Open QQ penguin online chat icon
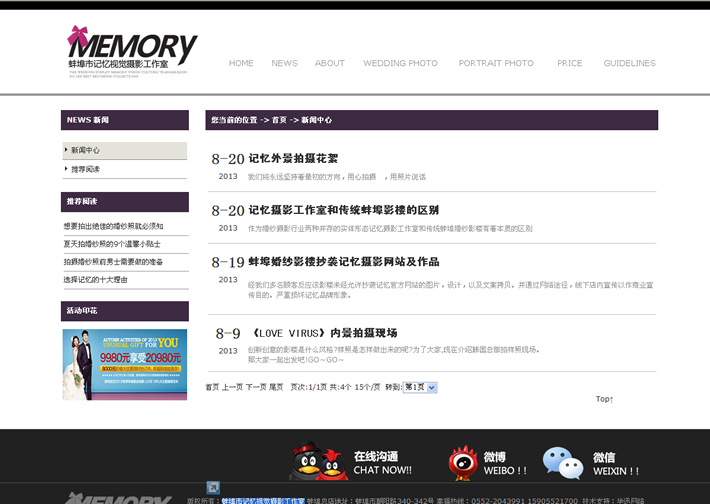This screenshot has width=710, height=504. (317, 462)
